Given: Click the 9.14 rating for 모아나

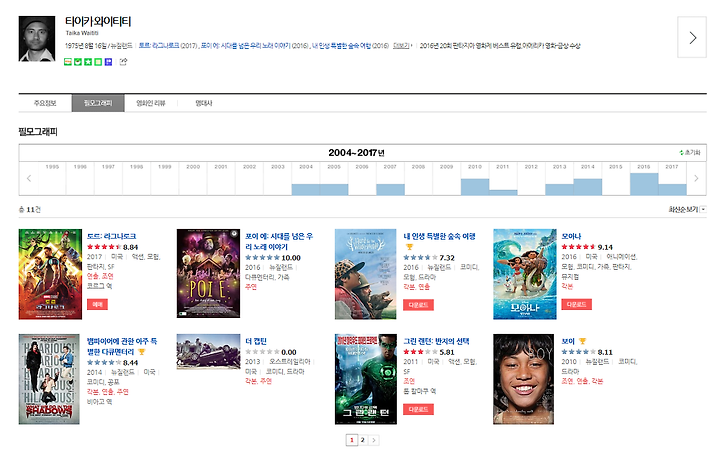Looking at the screenshot, I should click(x=605, y=247).
